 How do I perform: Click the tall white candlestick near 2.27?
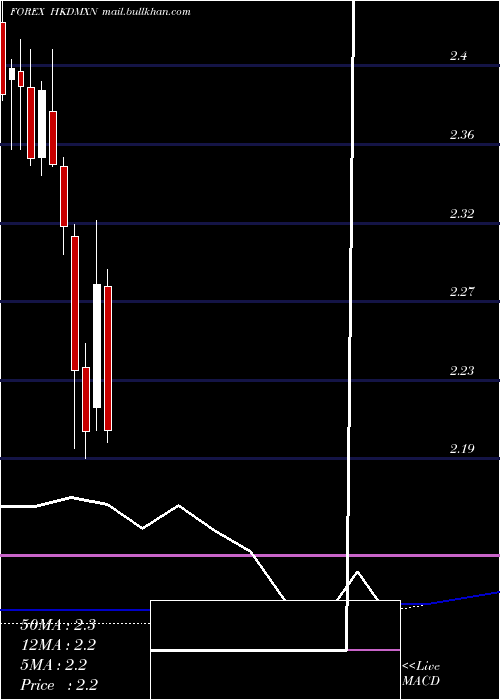point(97,346)
